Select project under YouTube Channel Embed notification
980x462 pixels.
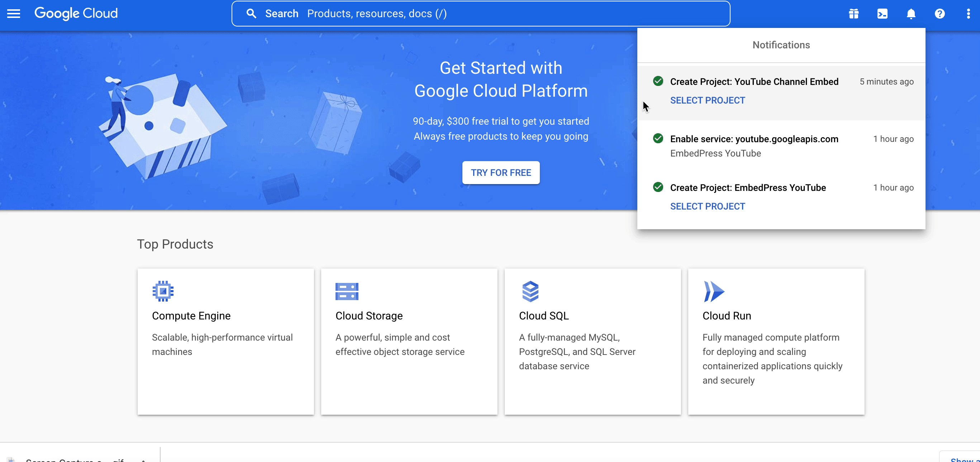pyautogui.click(x=707, y=100)
